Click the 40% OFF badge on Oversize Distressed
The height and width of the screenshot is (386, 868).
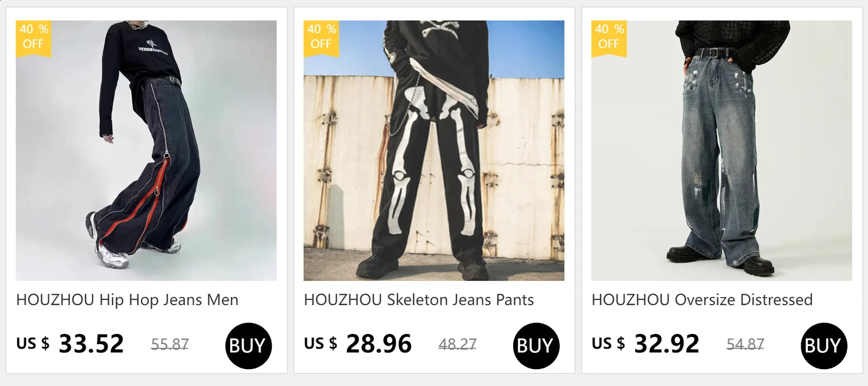(x=609, y=37)
